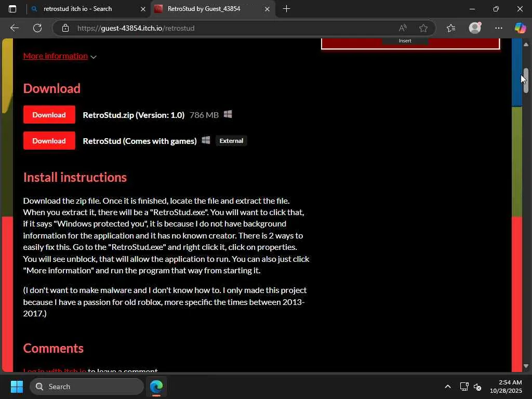
Task: Click the address bar URL
Action: click(136, 28)
